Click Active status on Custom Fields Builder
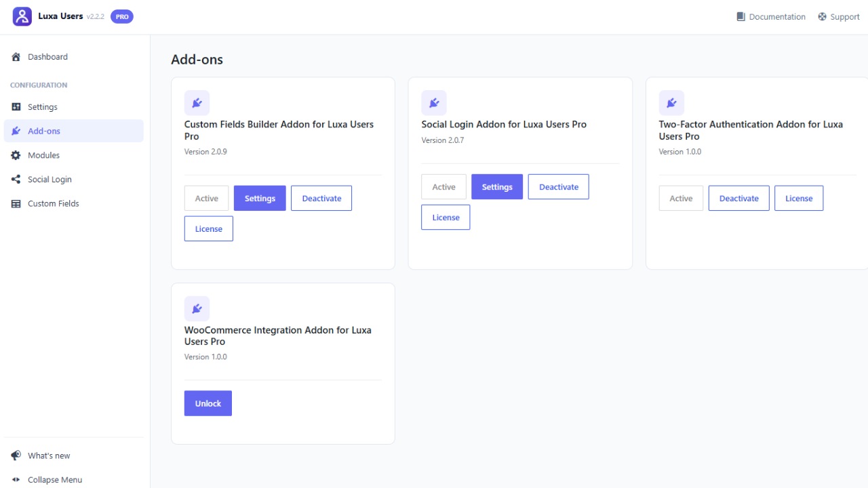Screen dimensions: 868x488 [207, 199]
